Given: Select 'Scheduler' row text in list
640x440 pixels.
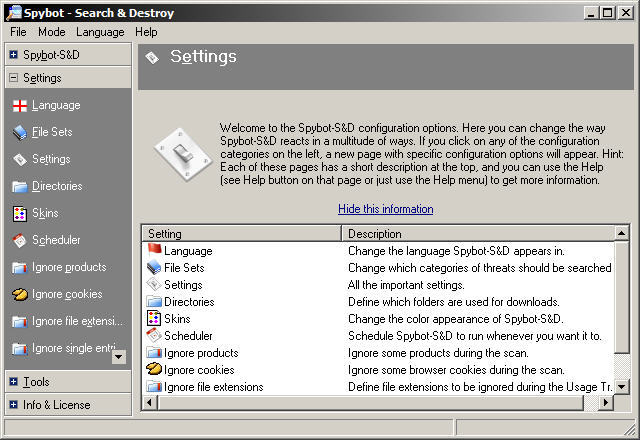Looking at the screenshot, I should pos(188,336).
